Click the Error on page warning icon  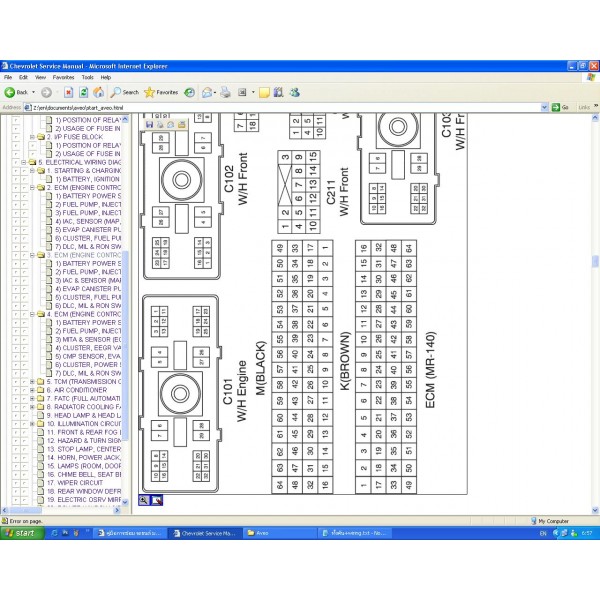[5, 521]
